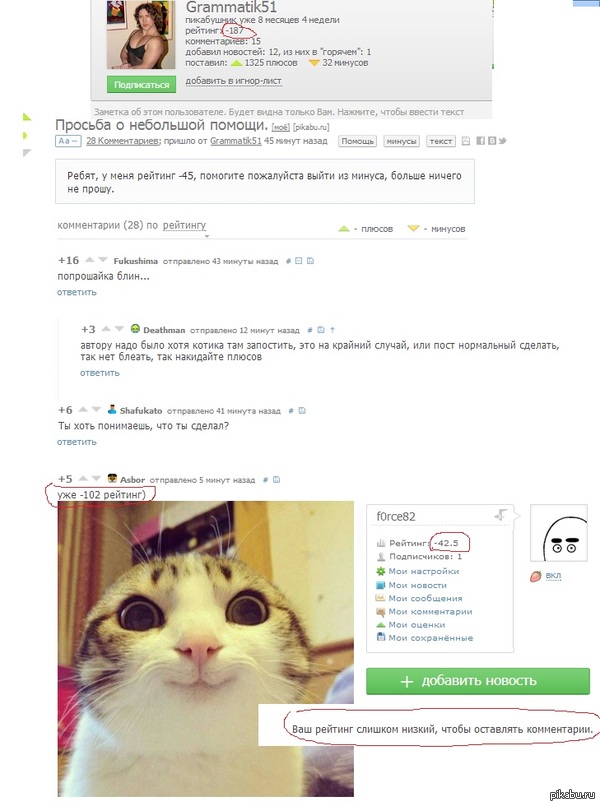Image resolution: width=600 pixels, height=806 pixels.
Task: Share the post on Facebook
Action: point(480,141)
